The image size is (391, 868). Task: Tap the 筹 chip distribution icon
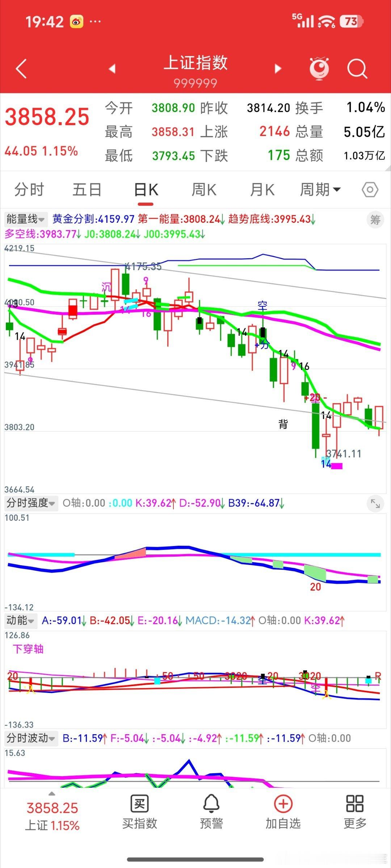(375, 220)
